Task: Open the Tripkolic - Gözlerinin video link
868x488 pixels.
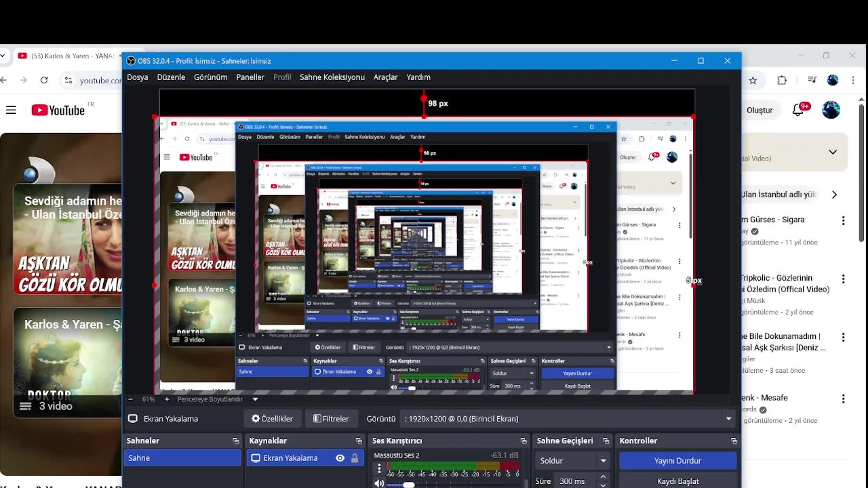Action: click(785, 283)
